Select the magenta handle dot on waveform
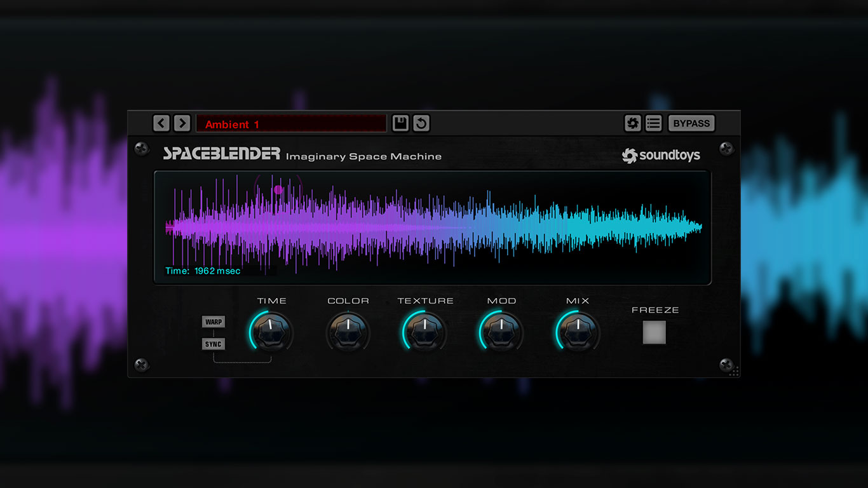The image size is (868, 488). pos(278,189)
